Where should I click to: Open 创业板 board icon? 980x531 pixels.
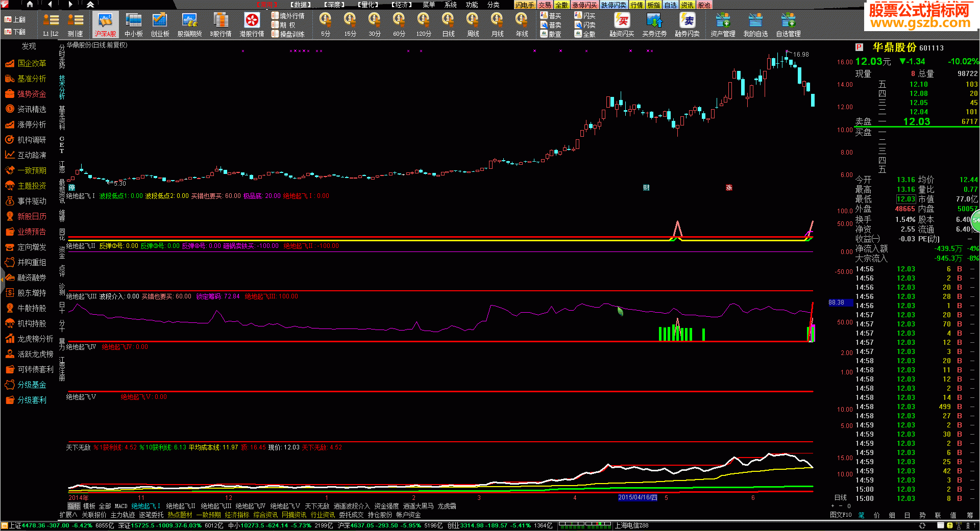(160, 24)
